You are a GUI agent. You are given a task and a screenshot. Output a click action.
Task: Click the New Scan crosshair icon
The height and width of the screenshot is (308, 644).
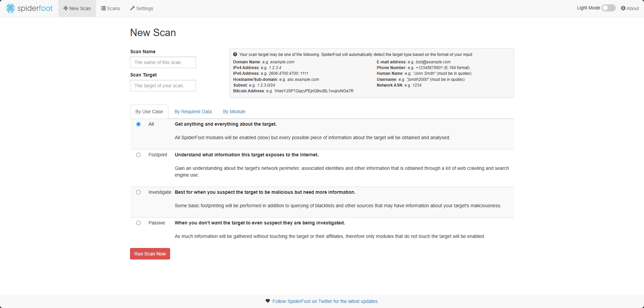tap(66, 8)
